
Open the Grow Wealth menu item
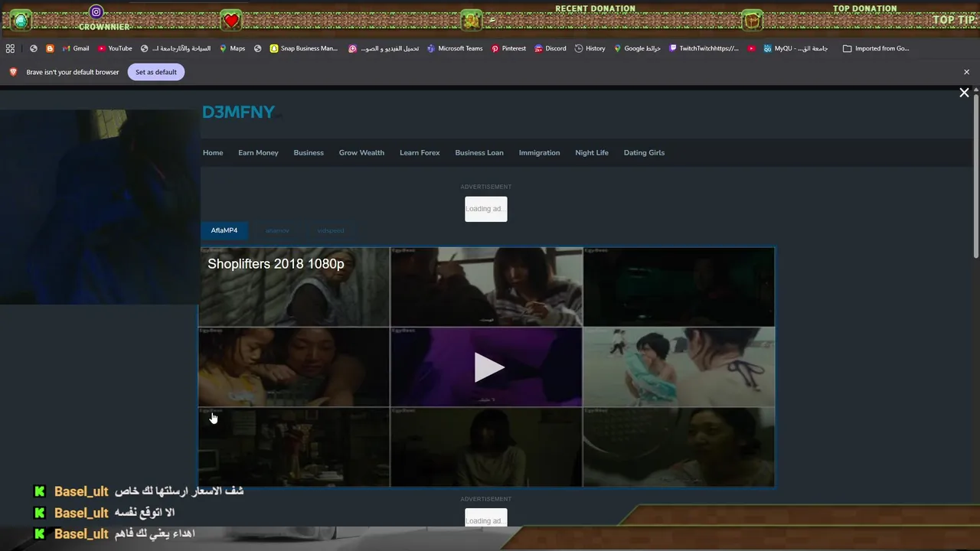361,152
